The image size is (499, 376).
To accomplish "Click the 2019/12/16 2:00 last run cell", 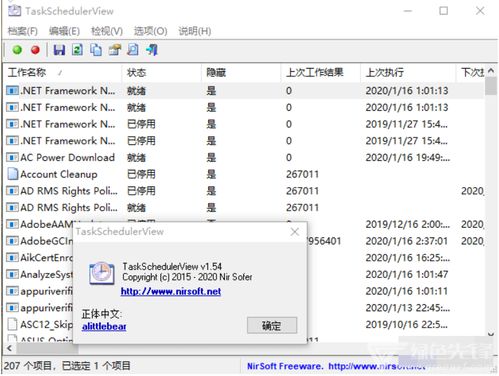I will (x=407, y=224).
